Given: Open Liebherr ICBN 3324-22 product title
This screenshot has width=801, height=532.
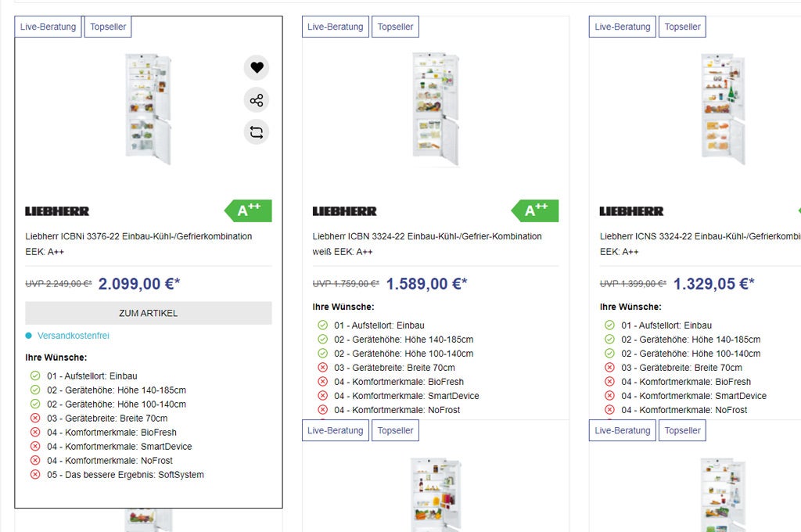Looking at the screenshot, I should pyautogui.click(x=427, y=244).
